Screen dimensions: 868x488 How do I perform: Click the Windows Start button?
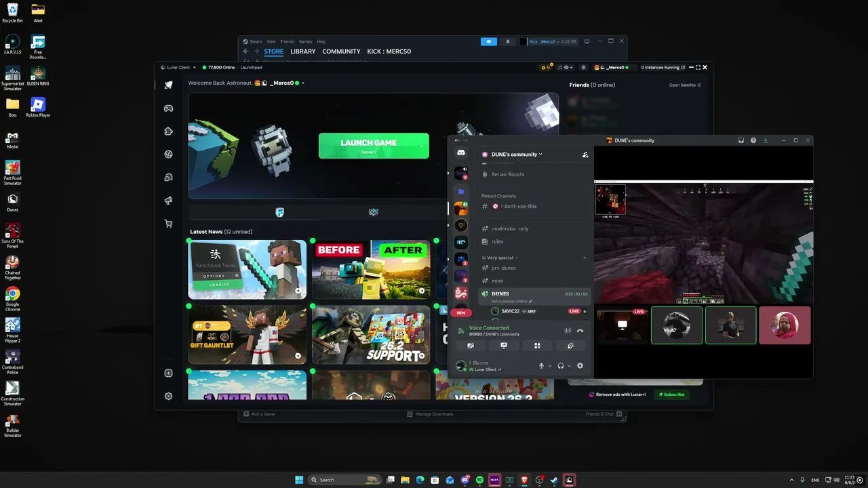tap(299, 480)
